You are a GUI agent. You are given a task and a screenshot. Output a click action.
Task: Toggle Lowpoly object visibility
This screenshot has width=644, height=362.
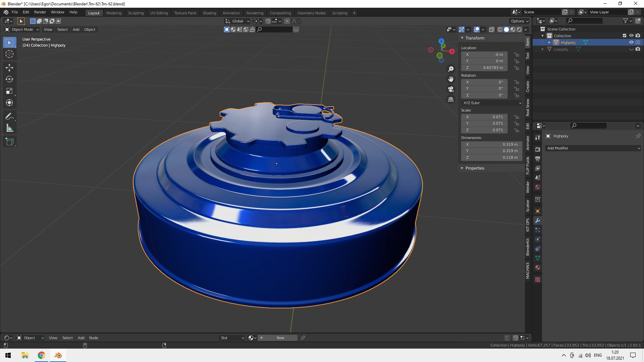(x=631, y=49)
